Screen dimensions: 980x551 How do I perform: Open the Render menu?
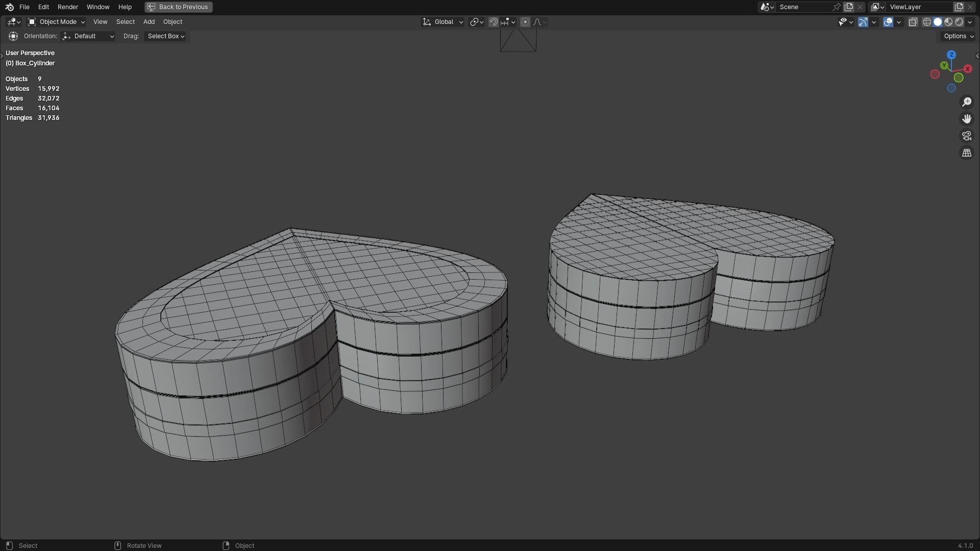pos(68,7)
